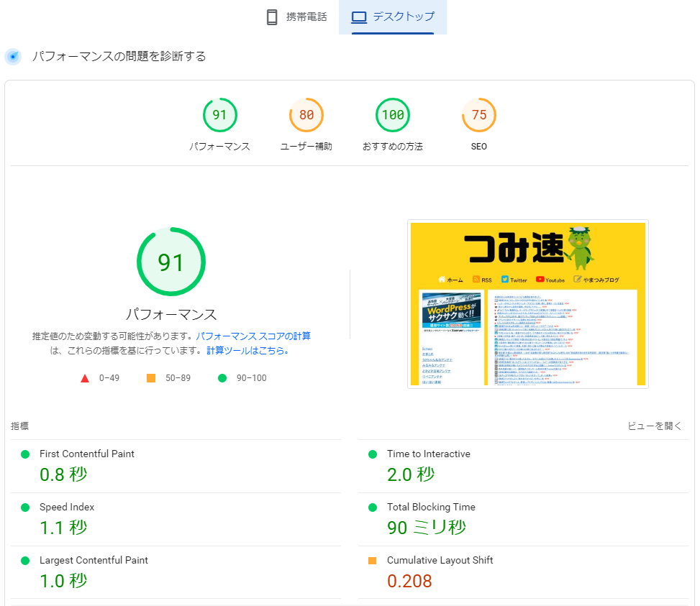
Task: Click the 0–49 legend range text
Action: pos(109,378)
